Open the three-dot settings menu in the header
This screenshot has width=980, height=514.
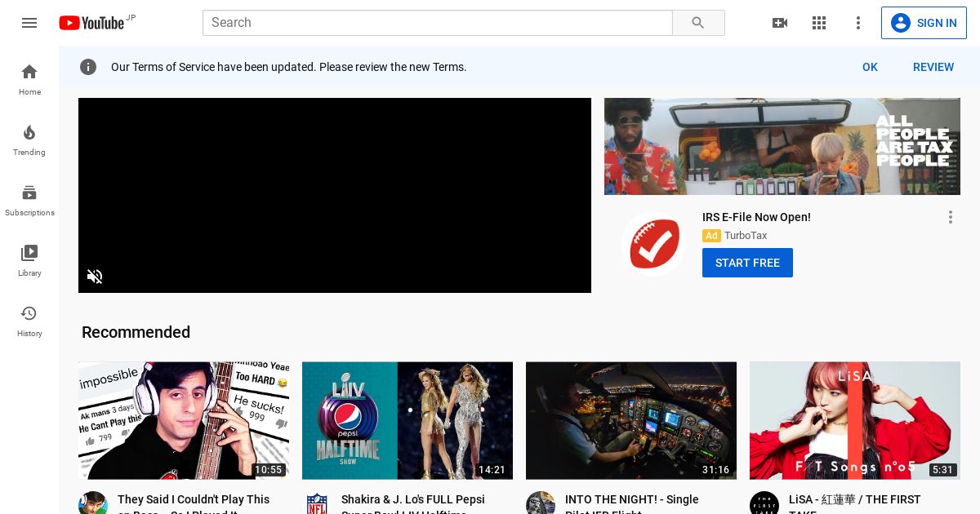click(858, 23)
